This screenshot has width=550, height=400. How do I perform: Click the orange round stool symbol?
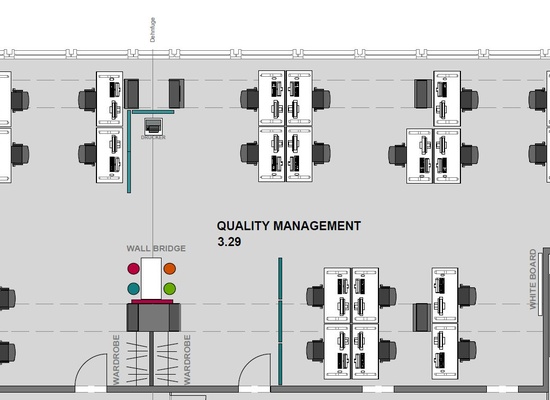pyautogui.click(x=170, y=269)
